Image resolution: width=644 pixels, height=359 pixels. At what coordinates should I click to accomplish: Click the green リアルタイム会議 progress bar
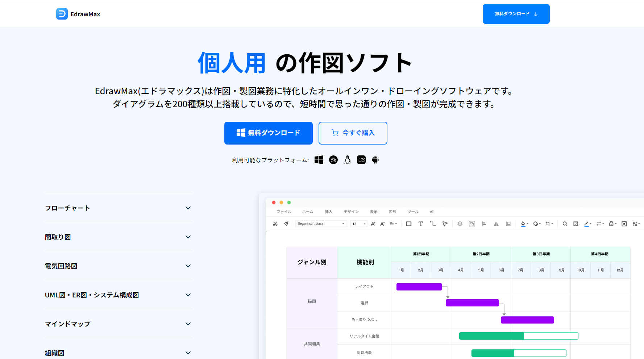pos(519,336)
